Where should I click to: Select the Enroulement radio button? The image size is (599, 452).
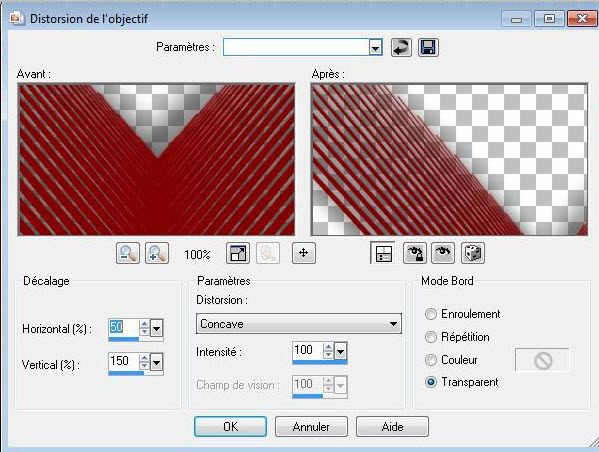click(431, 314)
